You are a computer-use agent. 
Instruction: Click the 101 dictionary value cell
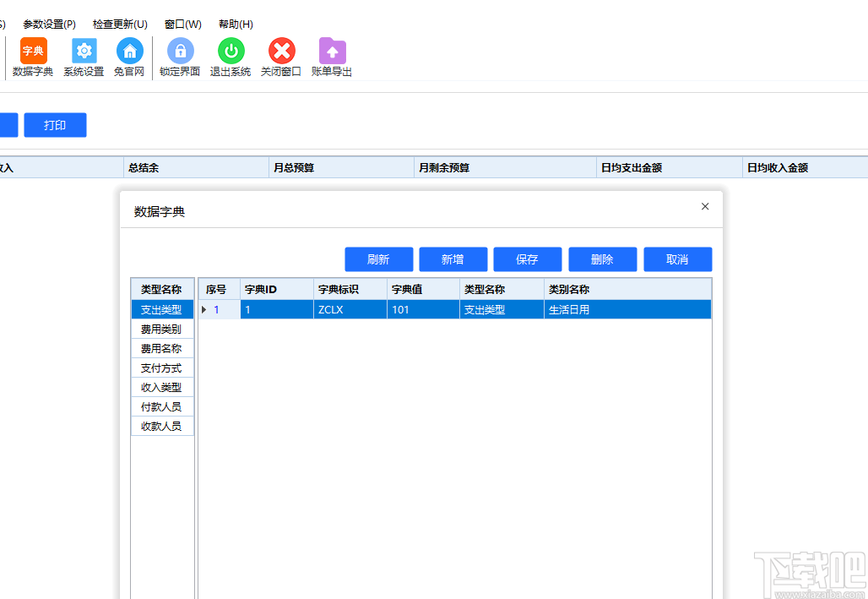424,310
